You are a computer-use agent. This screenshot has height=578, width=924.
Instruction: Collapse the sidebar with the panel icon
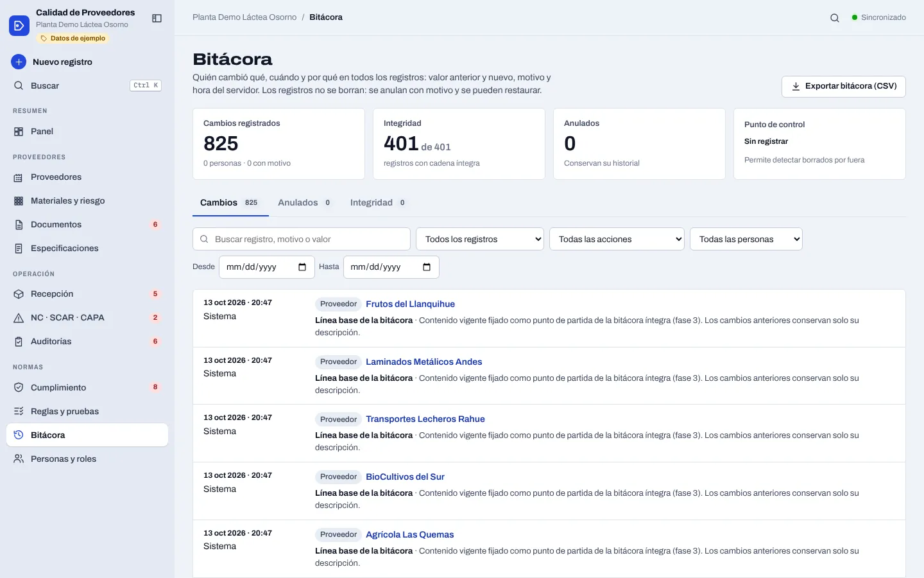point(157,19)
